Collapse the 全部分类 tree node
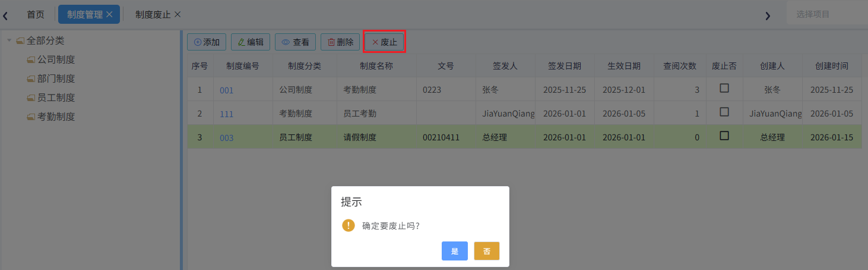 (9, 40)
